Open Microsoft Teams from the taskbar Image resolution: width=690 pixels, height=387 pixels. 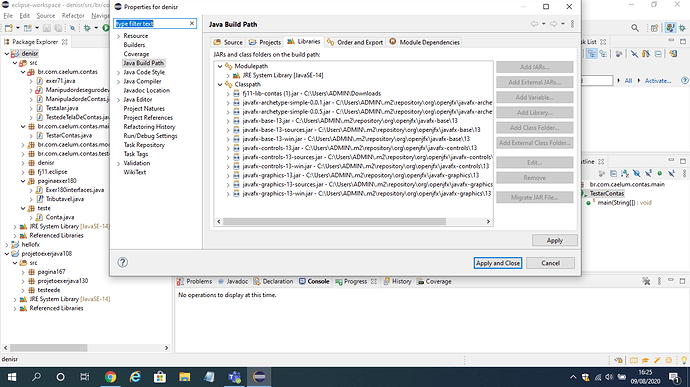pyautogui.click(x=235, y=377)
